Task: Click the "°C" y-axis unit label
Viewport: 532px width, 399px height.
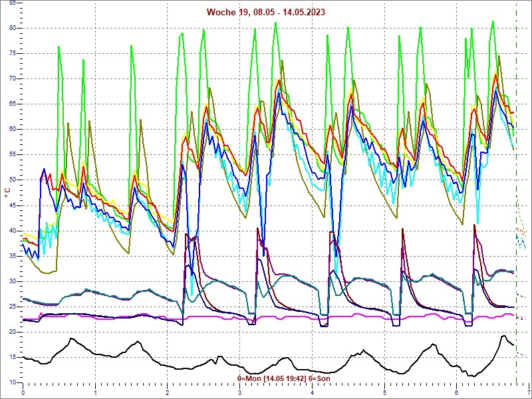Action: pos(7,193)
